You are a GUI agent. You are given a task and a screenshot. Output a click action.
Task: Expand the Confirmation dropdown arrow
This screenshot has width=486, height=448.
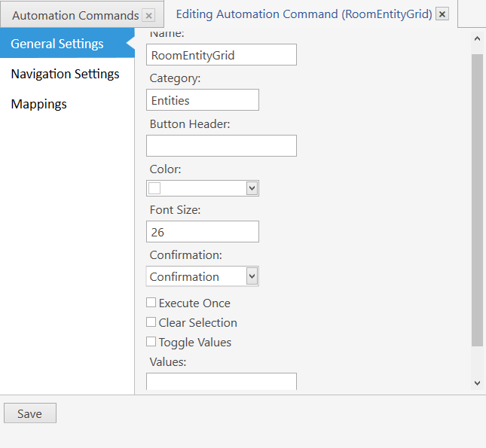(x=252, y=276)
